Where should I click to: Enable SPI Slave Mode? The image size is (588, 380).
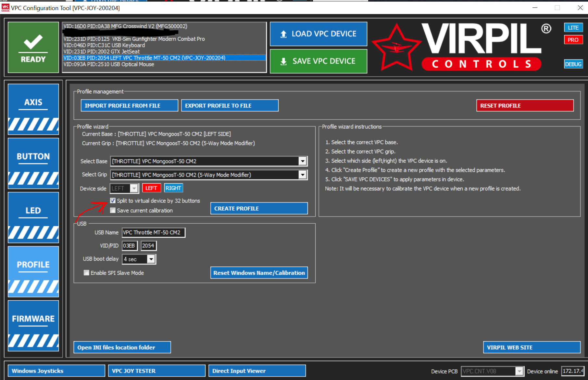[86, 273]
